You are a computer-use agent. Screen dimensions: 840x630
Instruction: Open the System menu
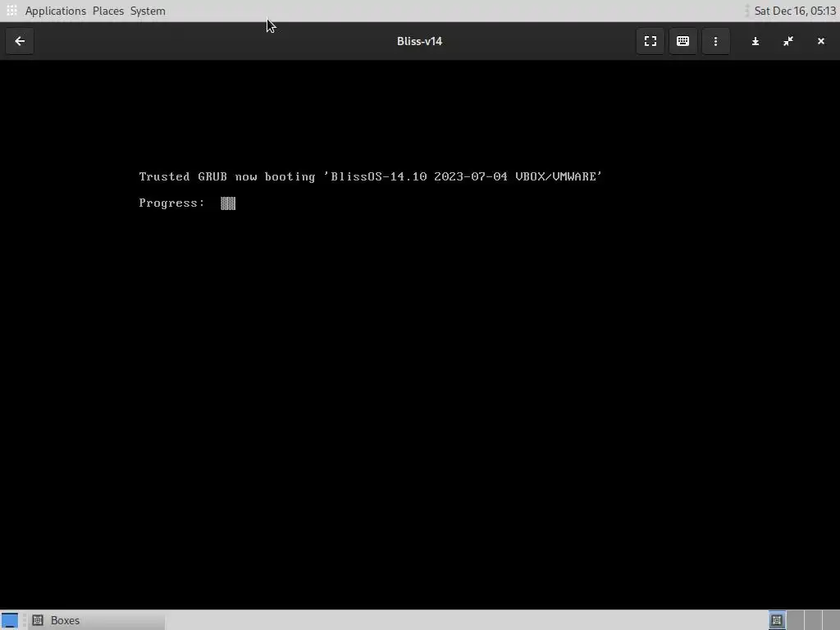[148, 11]
